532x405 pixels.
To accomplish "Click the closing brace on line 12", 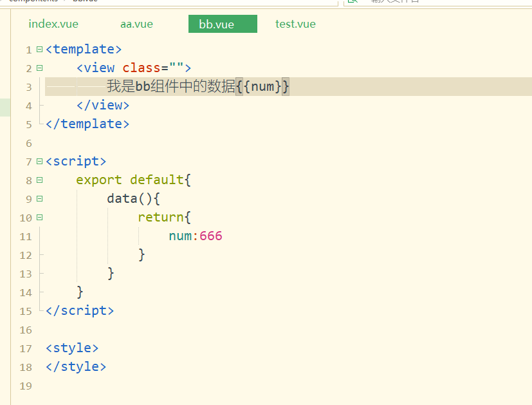I will click(142, 254).
